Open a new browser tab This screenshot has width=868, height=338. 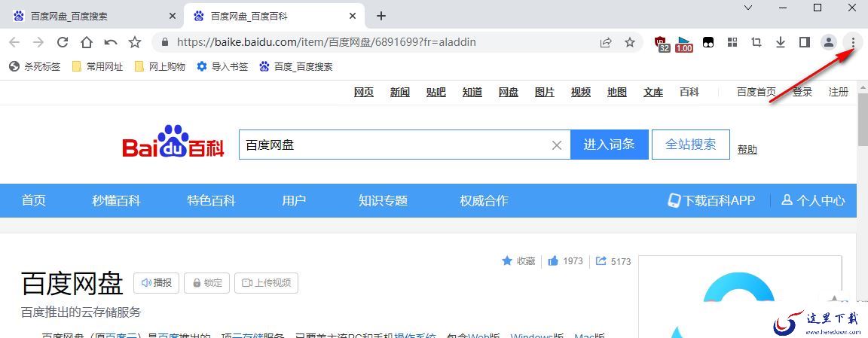[381, 16]
